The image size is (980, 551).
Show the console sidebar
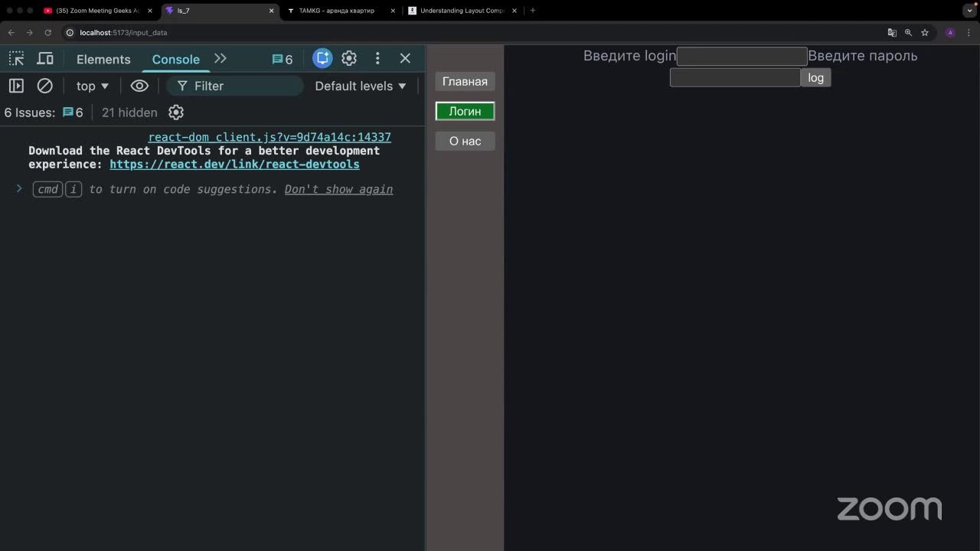coord(16,86)
